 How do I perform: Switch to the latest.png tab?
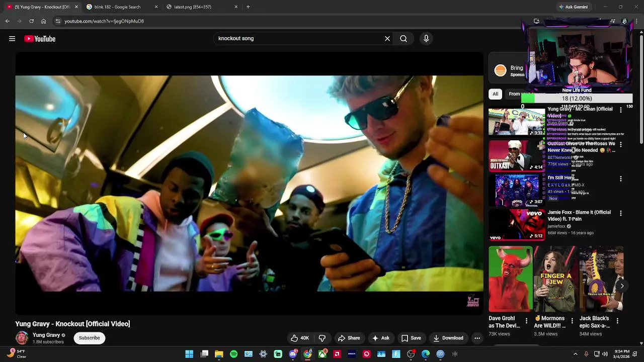click(202, 7)
